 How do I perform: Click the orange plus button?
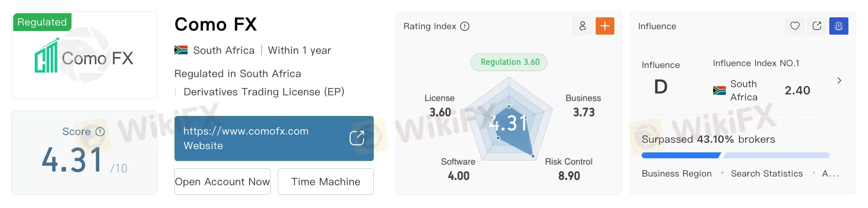pyautogui.click(x=605, y=26)
